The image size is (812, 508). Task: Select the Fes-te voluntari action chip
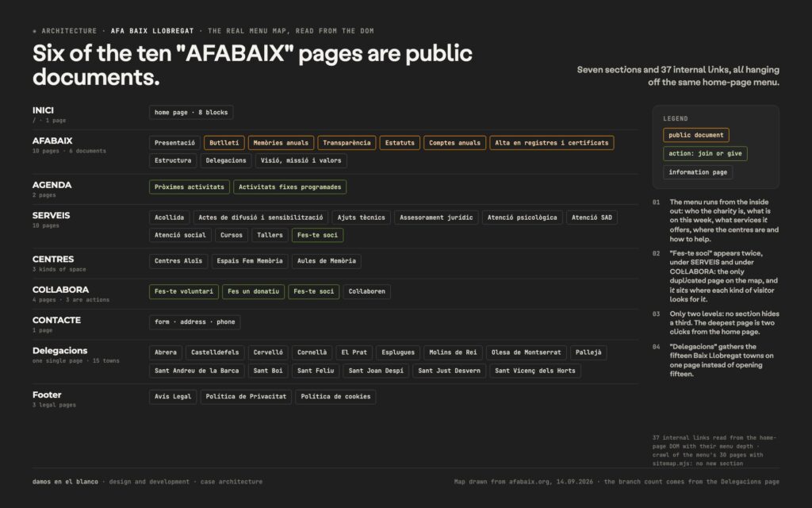click(184, 292)
